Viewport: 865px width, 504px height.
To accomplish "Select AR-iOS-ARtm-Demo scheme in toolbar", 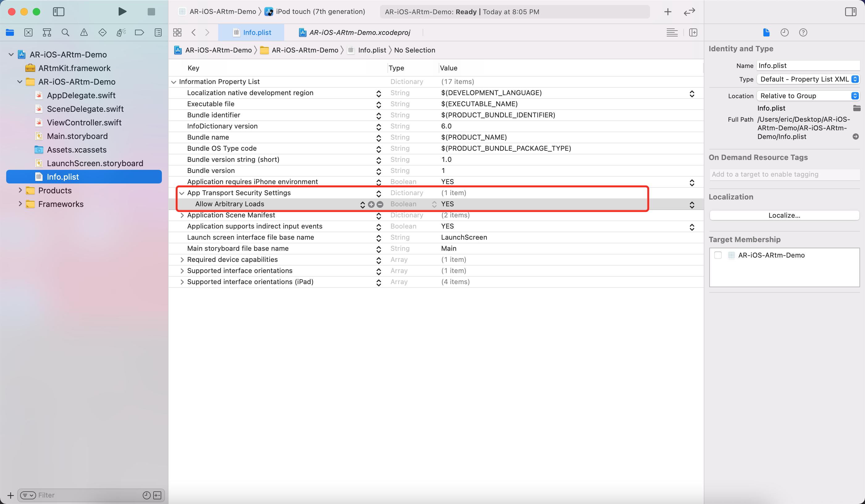I will point(217,12).
